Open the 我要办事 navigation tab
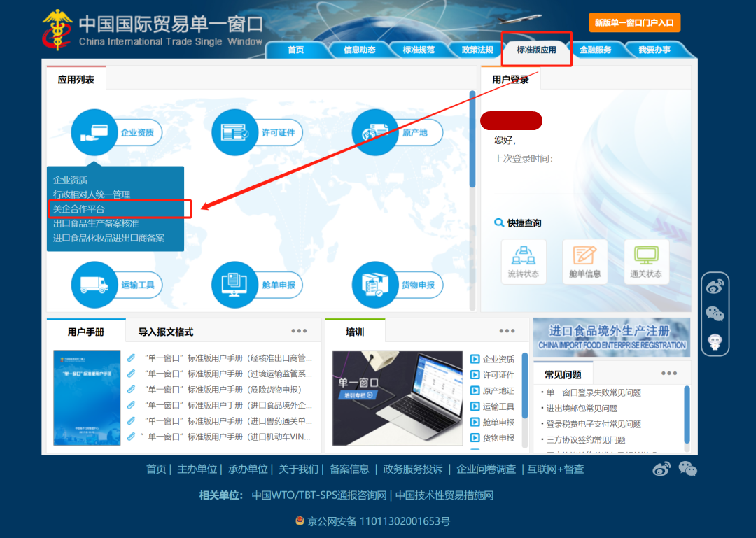This screenshot has width=756, height=538. pos(654,50)
